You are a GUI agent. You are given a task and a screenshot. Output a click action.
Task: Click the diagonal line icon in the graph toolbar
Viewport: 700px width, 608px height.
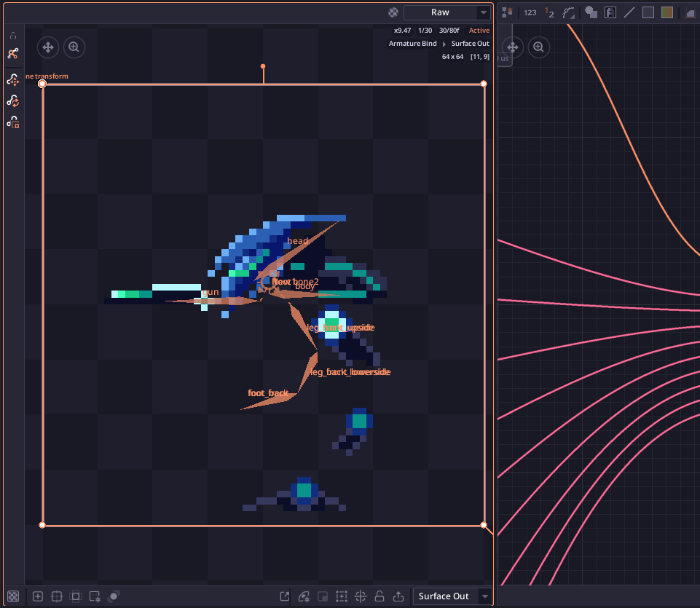629,12
